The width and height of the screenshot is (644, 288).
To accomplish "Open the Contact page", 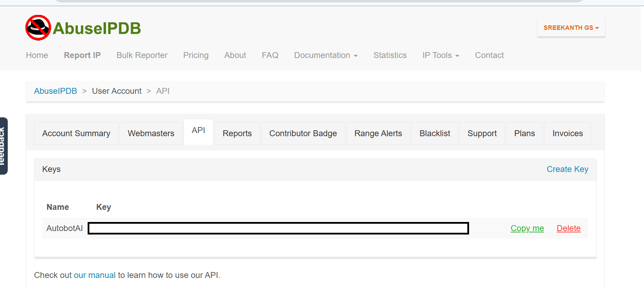I will point(489,55).
